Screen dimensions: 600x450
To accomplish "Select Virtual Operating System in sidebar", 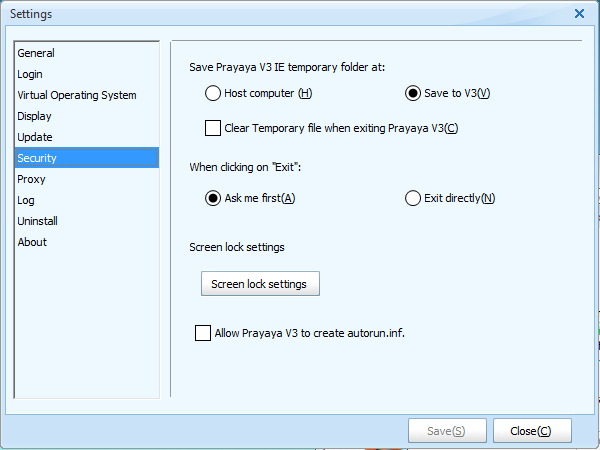I will (x=87, y=95).
